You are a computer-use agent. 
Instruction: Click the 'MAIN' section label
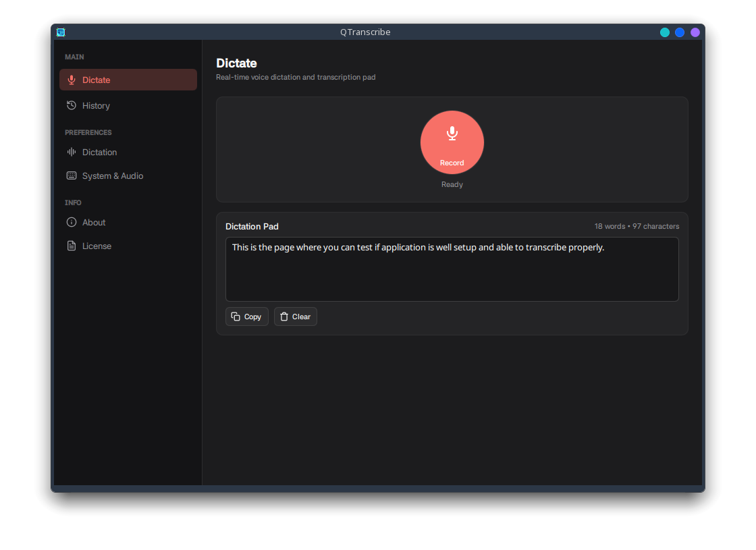pos(74,57)
